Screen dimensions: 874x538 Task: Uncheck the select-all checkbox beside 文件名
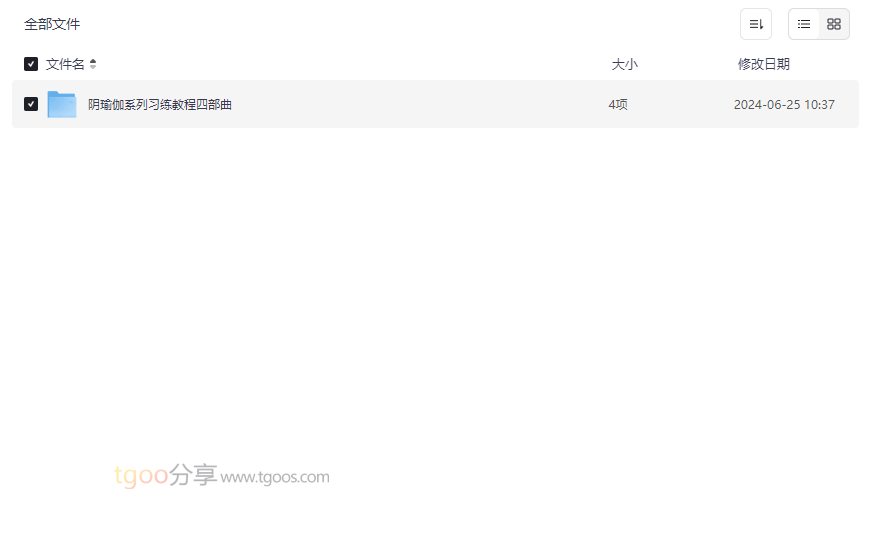(x=31, y=64)
